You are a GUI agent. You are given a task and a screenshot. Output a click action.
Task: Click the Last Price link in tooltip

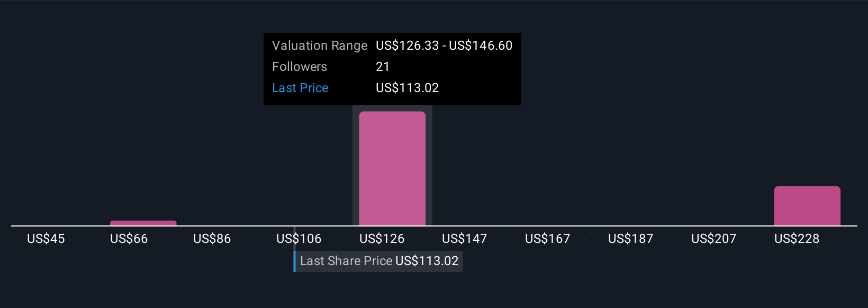(x=300, y=88)
